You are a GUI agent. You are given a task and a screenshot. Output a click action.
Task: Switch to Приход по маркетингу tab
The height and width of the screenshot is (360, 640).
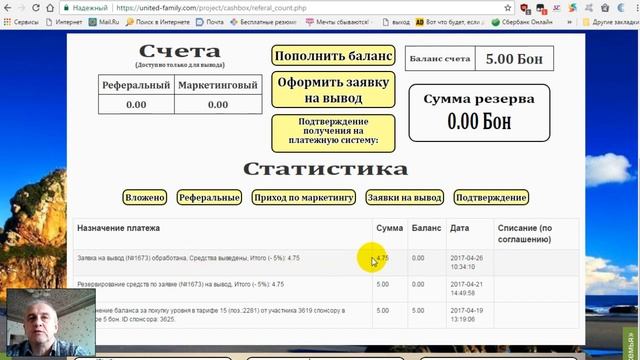click(304, 197)
